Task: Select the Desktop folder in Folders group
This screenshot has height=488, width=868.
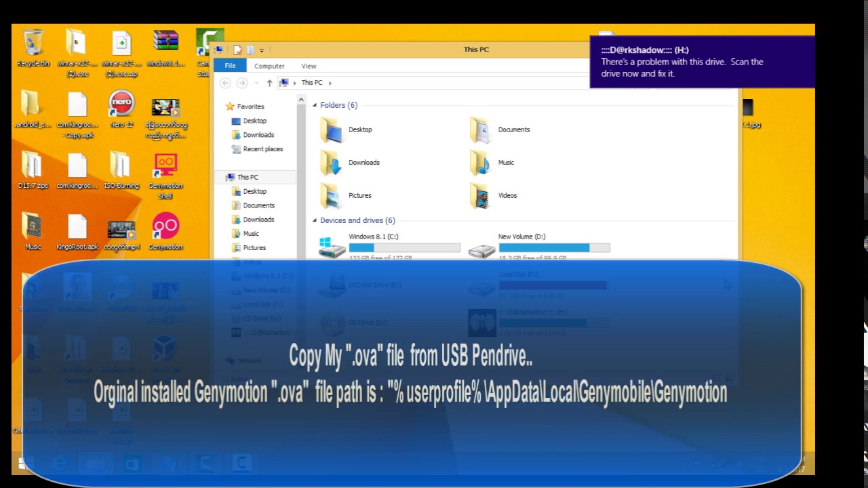Action: (x=347, y=129)
